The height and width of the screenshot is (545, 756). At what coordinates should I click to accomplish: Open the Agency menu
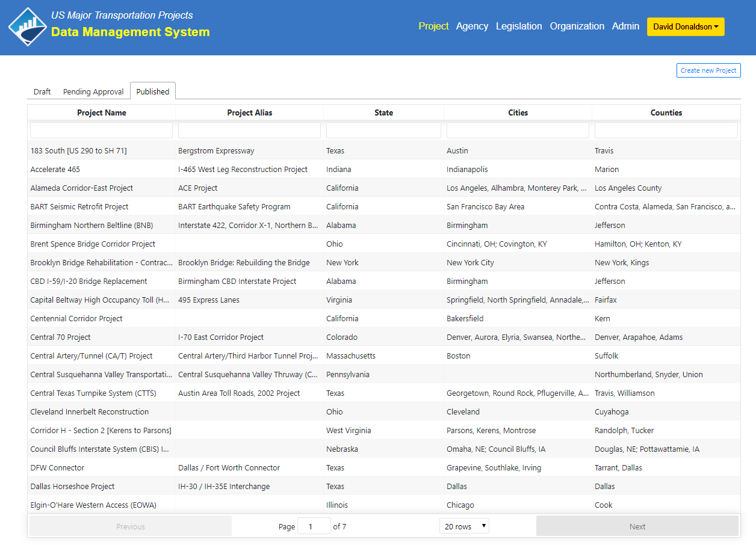coord(472,26)
